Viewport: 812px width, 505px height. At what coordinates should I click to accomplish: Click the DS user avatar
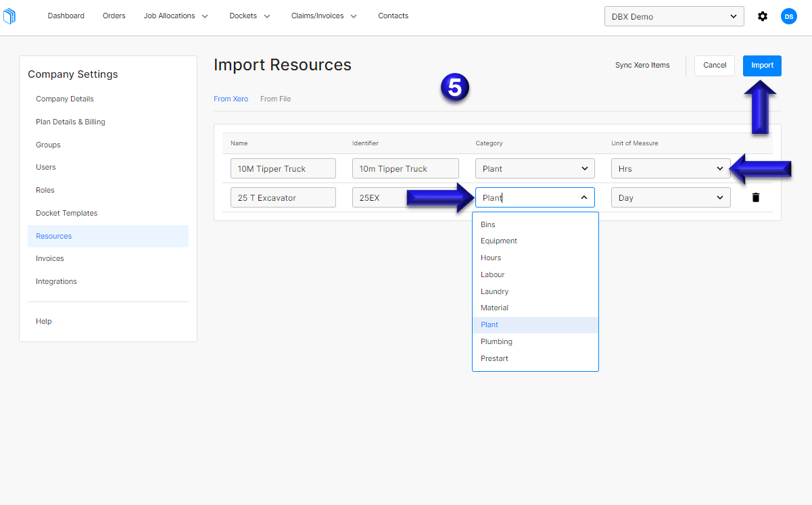click(789, 16)
